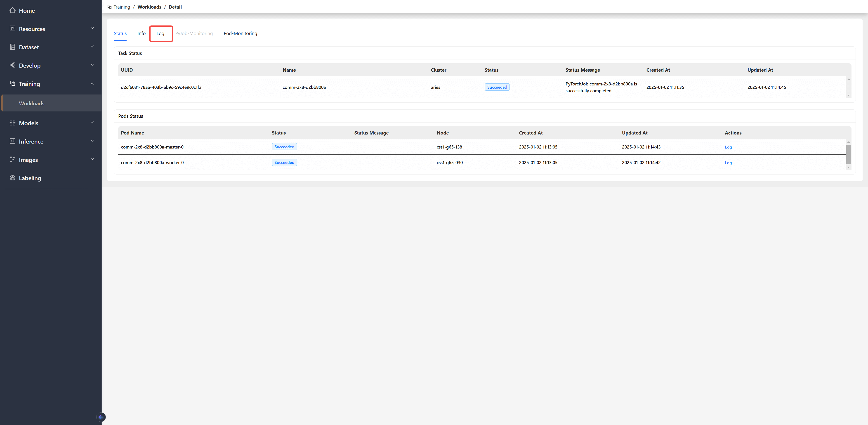Expand the Images menu chevron
This screenshot has height=425, width=868.
(92, 159)
